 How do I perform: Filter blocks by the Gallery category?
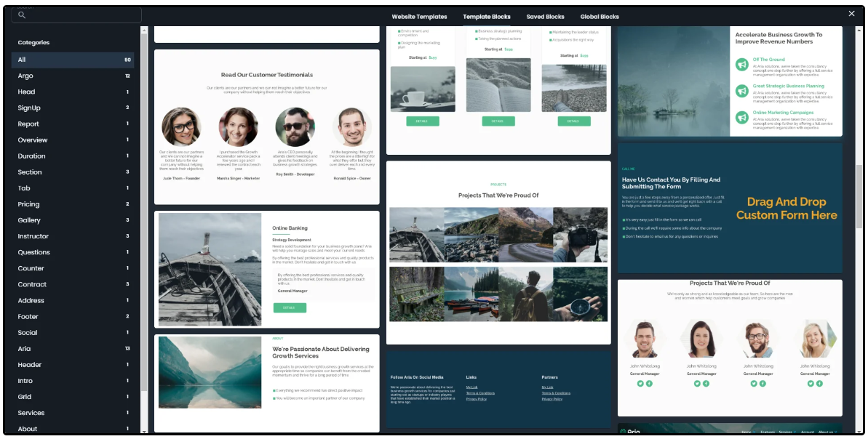29,220
